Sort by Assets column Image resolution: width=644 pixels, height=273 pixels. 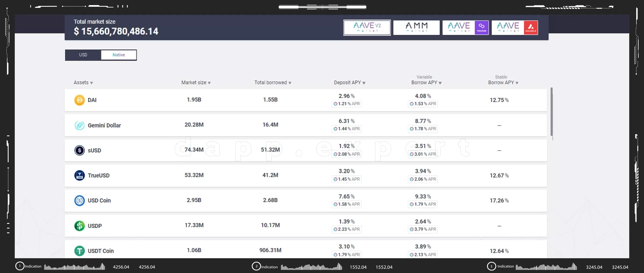(x=83, y=82)
